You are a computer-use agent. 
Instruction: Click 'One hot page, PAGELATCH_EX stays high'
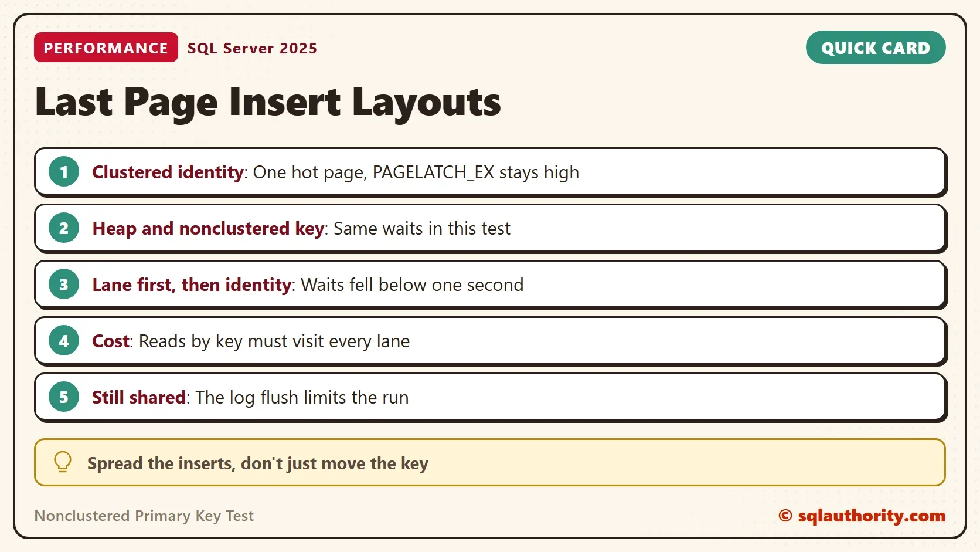click(x=416, y=172)
